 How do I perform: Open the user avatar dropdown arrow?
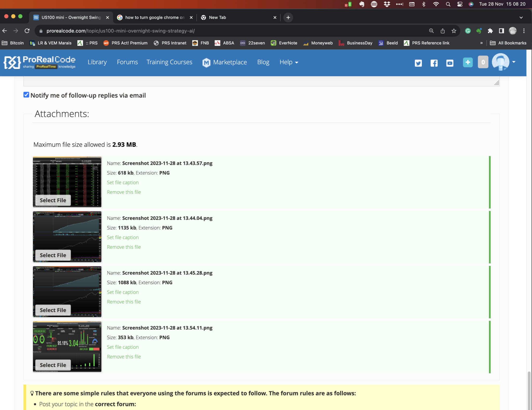pos(514,62)
